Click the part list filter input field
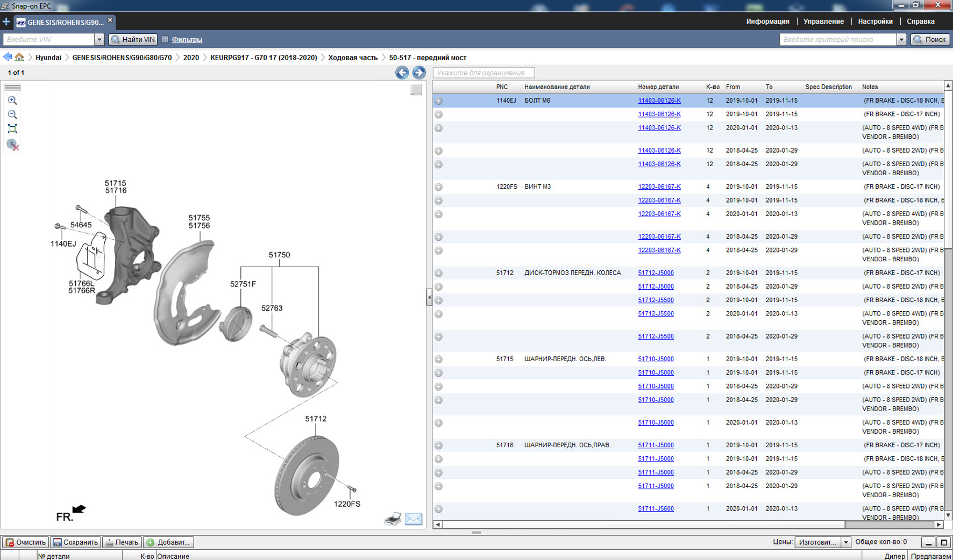Screen dimensions: 953x560 pos(483,73)
